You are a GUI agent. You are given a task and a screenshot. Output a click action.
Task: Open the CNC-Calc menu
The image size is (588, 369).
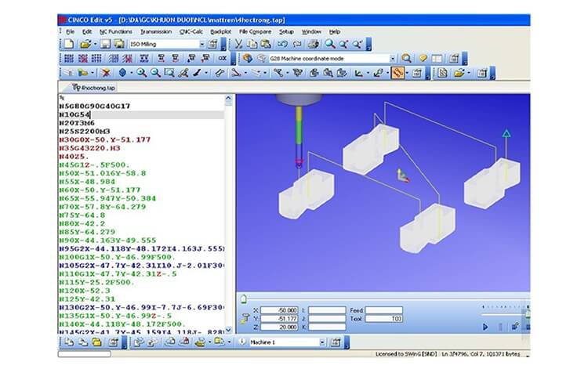[x=191, y=32]
